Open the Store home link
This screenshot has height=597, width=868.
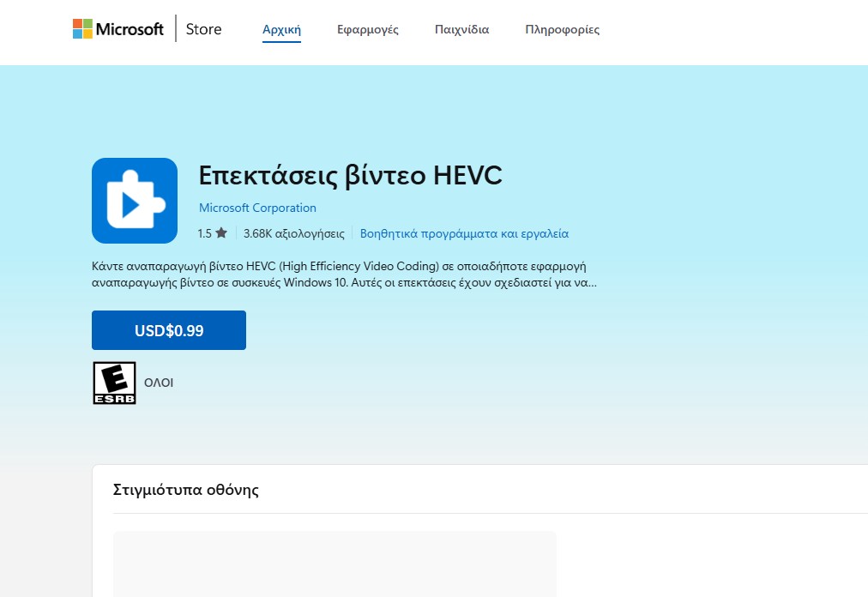click(x=204, y=29)
